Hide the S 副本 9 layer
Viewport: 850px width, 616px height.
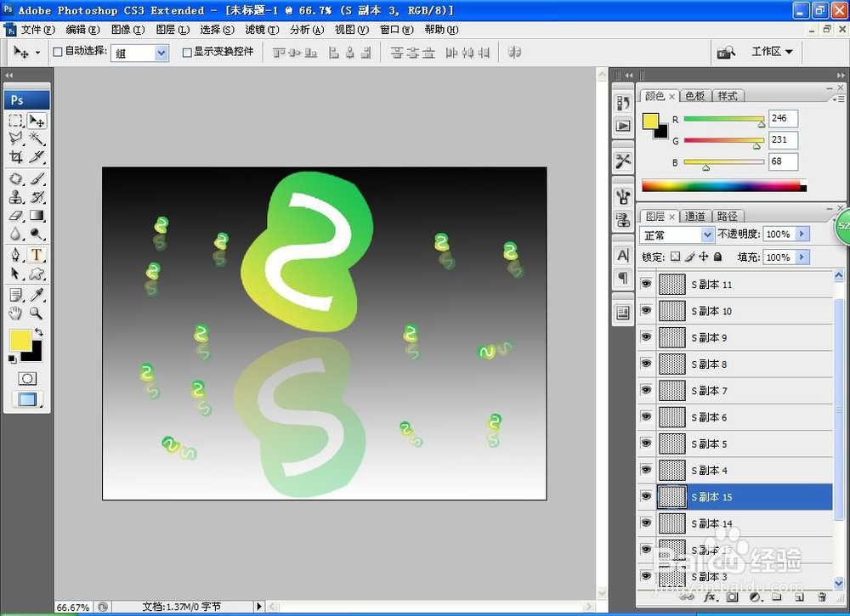pyautogui.click(x=646, y=336)
